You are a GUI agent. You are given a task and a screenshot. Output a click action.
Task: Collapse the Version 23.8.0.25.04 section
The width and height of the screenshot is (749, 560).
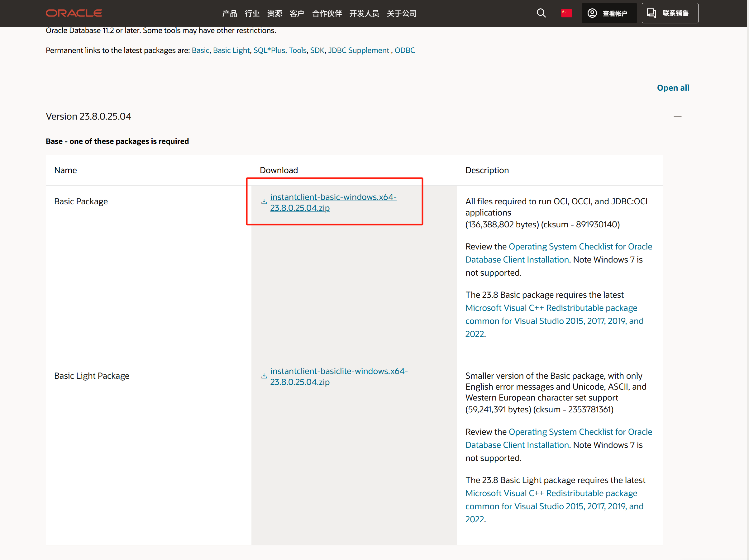pyautogui.click(x=677, y=116)
